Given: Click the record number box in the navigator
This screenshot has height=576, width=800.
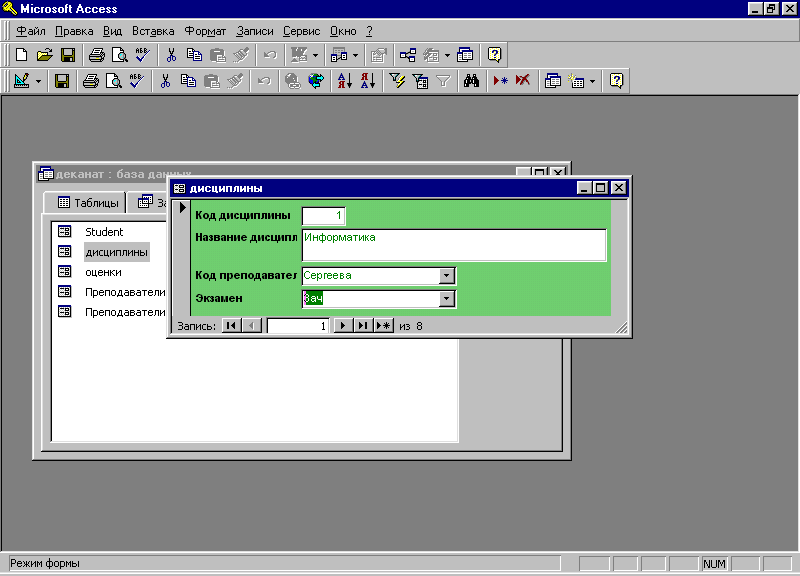Looking at the screenshot, I should click(x=298, y=325).
